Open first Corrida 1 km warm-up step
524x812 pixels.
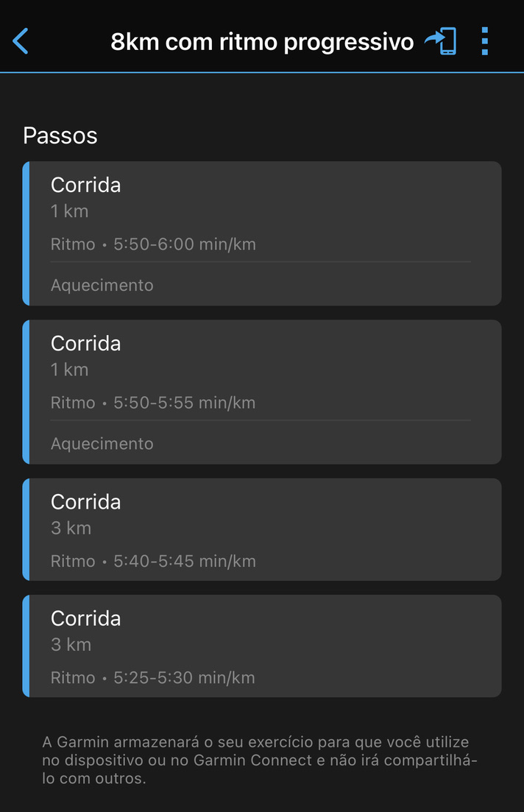tap(262, 233)
